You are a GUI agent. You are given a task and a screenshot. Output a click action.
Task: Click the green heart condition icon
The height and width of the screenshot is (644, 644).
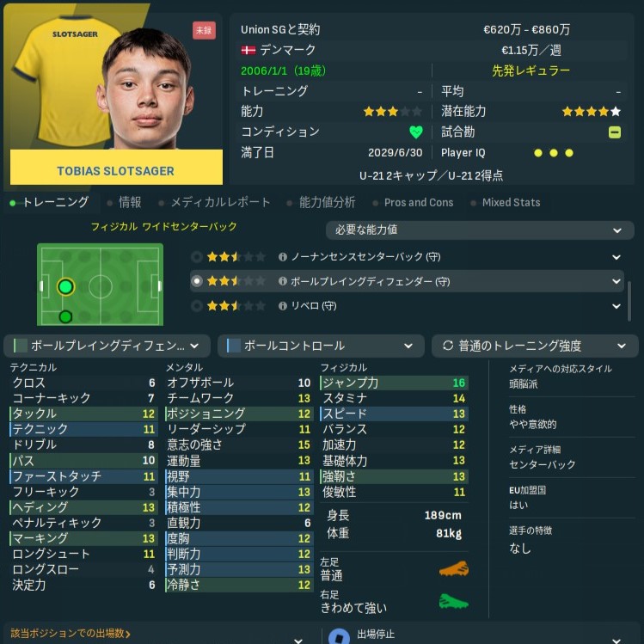(416, 132)
